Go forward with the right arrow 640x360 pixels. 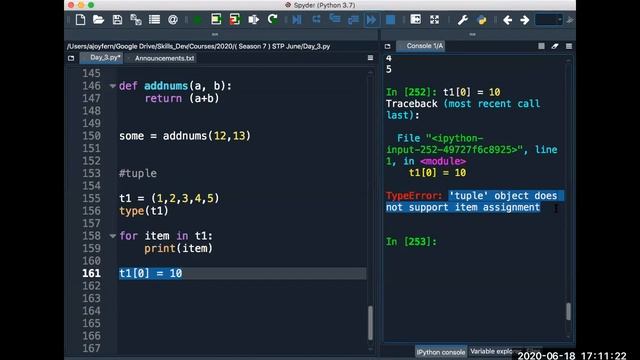pyautogui.click(x=525, y=20)
